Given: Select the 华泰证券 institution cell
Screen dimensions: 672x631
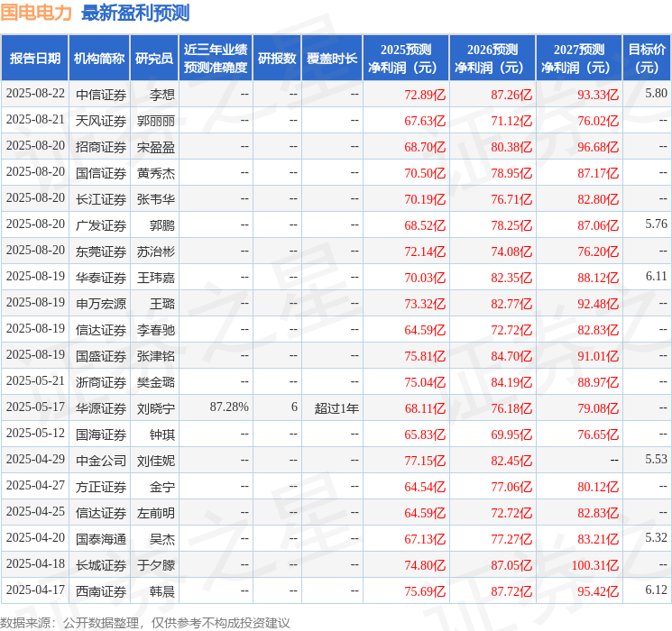Looking at the screenshot, I should [101, 278].
